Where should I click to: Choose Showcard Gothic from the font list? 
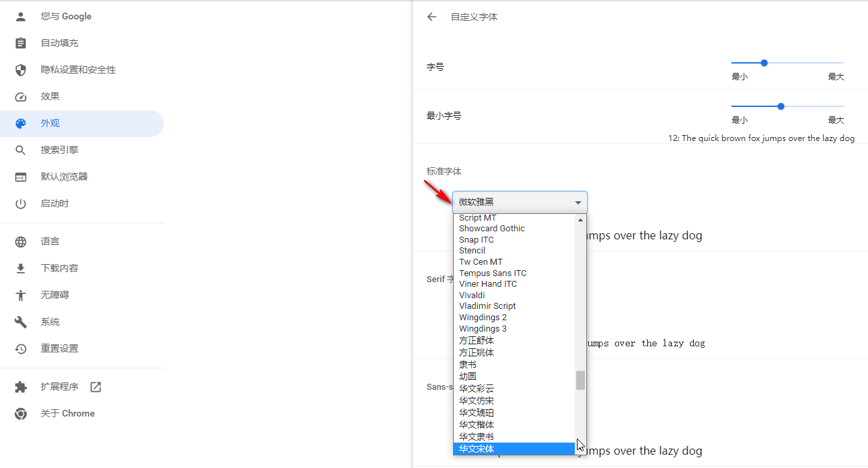coord(514,229)
